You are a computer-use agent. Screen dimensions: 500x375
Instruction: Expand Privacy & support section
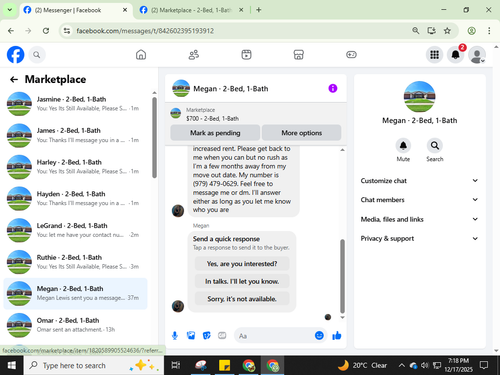click(x=419, y=238)
